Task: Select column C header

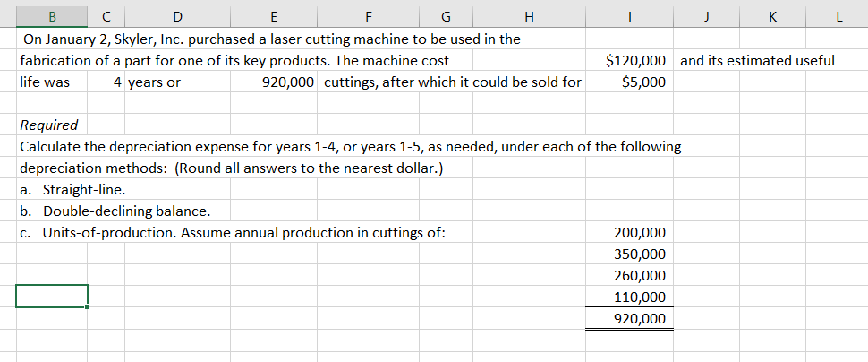Action: pos(106,17)
